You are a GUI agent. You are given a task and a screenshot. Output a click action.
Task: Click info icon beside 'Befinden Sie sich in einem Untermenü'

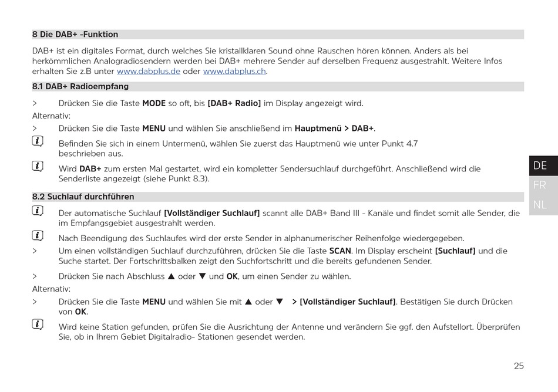coord(38,141)
